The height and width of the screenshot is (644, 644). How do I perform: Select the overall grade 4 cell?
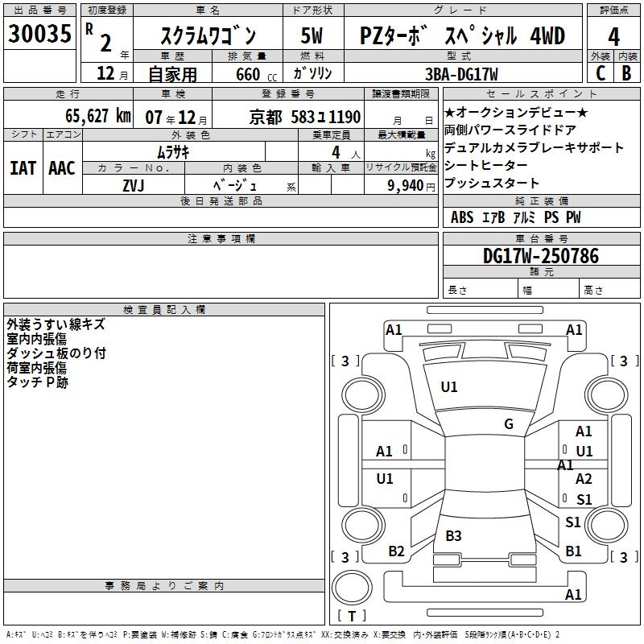point(613,36)
